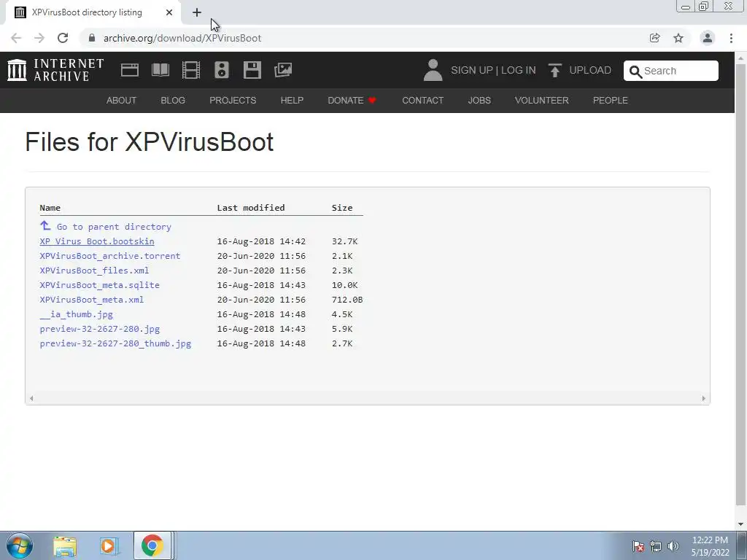Click the upload arrow icon
The height and width of the screenshot is (560, 747).
click(554, 70)
